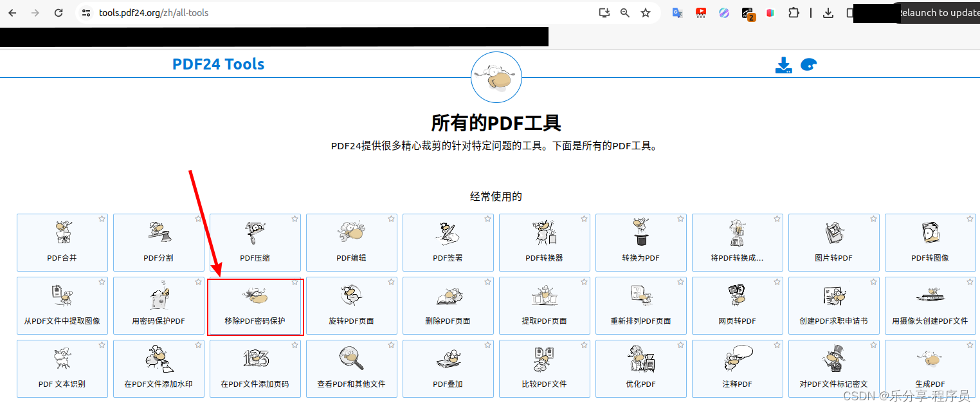Click the install app icon in address bar
The height and width of the screenshot is (408, 980).
tap(604, 13)
